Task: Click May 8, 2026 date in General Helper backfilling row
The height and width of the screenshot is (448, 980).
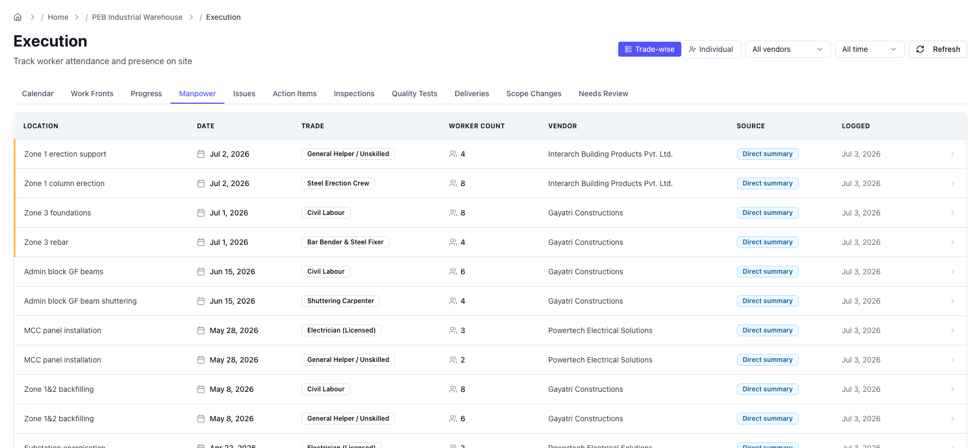Action: tap(232, 419)
